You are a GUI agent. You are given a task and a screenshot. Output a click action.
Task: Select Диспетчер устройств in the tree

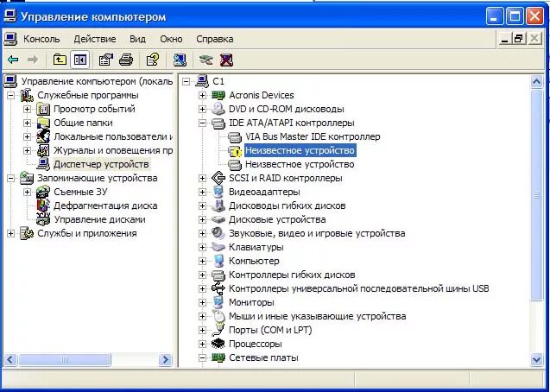pos(101,164)
